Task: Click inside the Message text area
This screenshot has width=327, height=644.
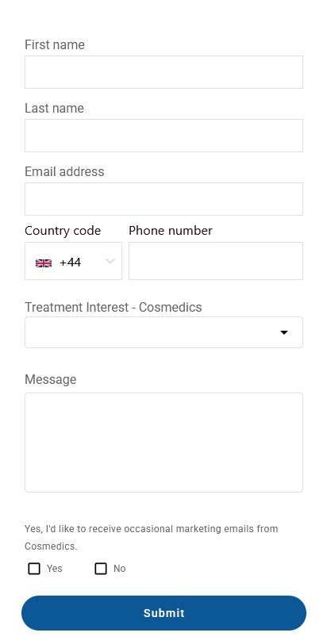Action: point(164,443)
